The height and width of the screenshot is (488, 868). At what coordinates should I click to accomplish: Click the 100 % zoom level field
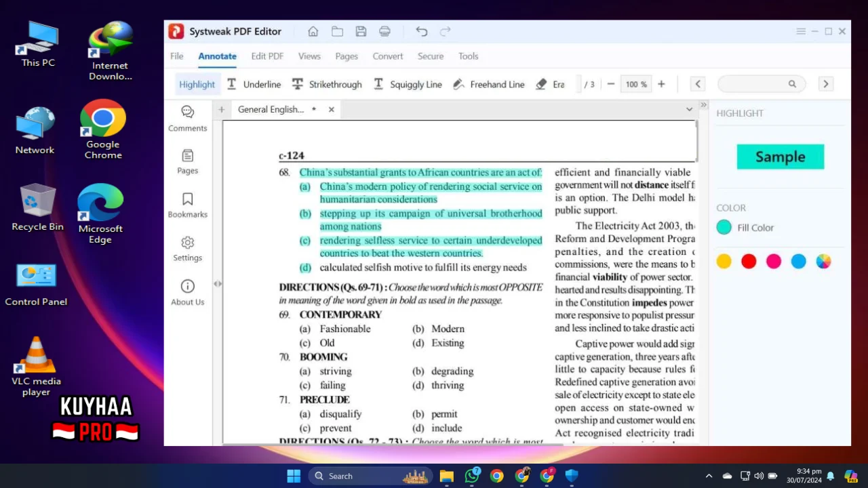(x=636, y=84)
